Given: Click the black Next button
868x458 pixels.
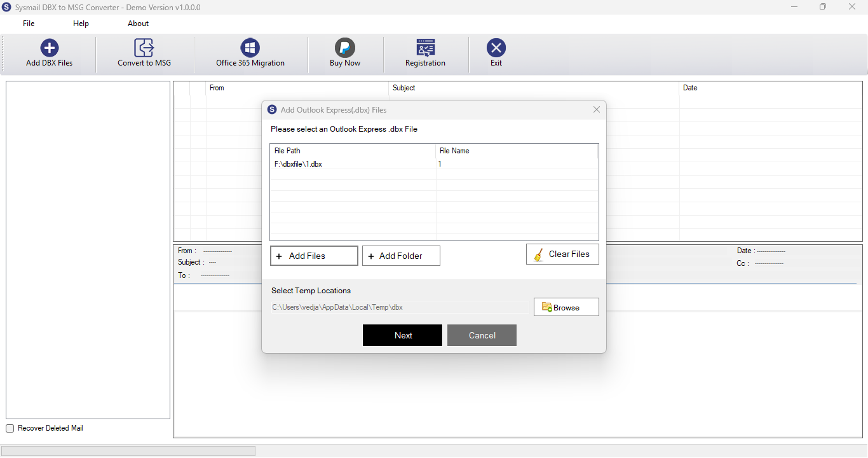Looking at the screenshot, I should [x=402, y=335].
